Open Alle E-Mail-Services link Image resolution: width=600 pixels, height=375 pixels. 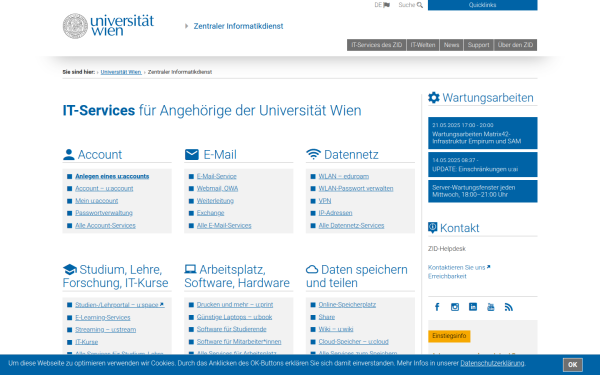click(224, 226)
